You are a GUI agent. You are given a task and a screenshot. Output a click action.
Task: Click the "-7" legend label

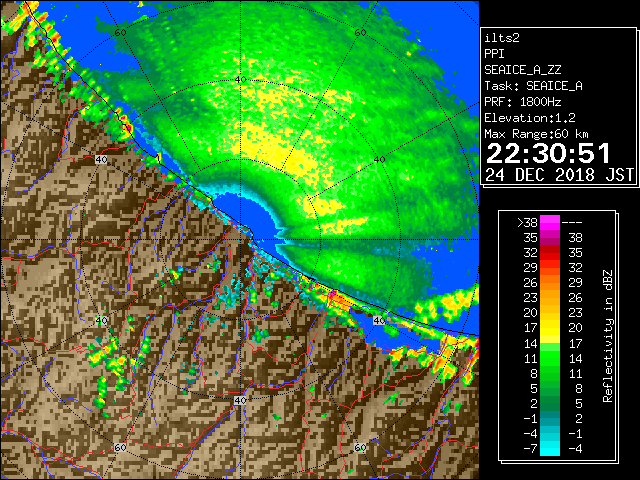pyautogui.click(x=530, y=449)
